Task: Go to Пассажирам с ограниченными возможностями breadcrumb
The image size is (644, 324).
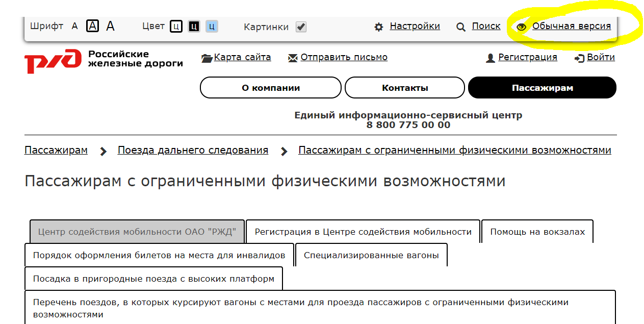Action: point(455,150)
